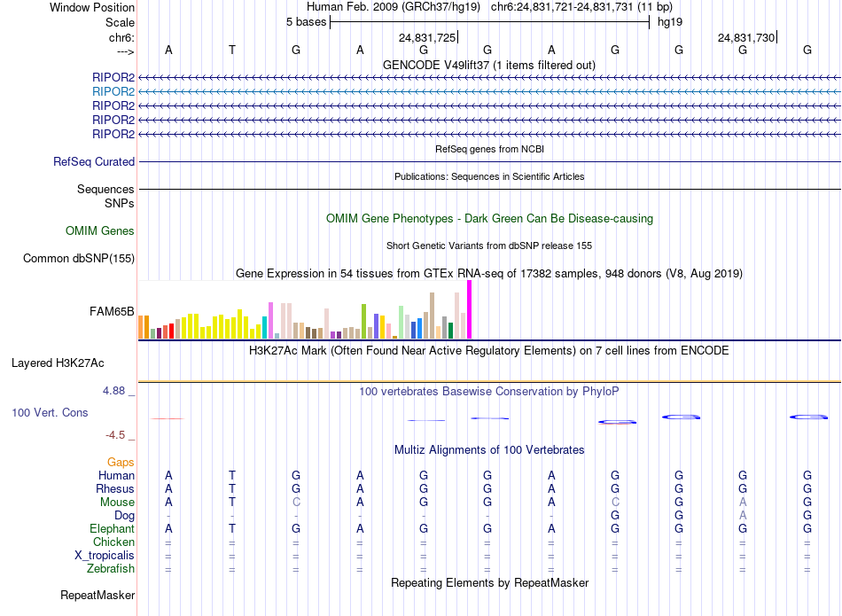
Task: Click the Sequences track label
Action: pos(105,189)
